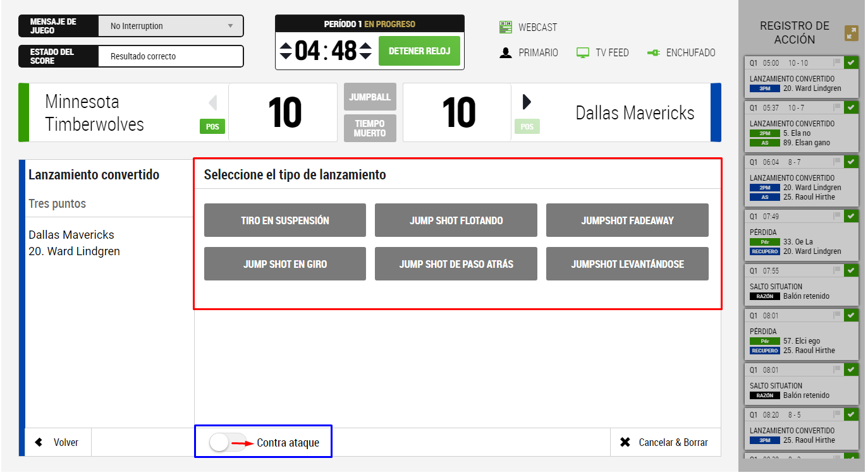
Task: Toggle the green check on Q1 07:55 entry
Action: tap(851, 270)
